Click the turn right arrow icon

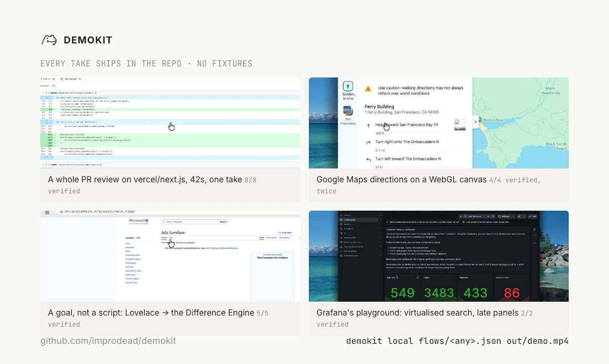point(368,143)
